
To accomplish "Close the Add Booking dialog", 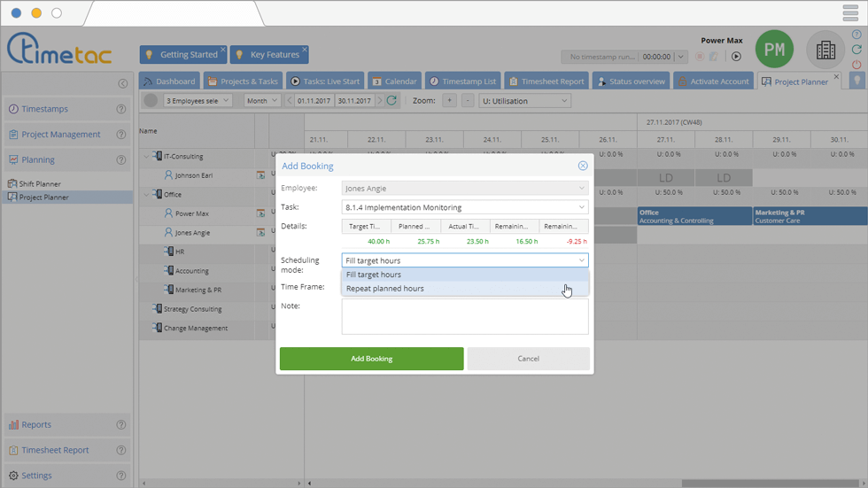I will (x=583, y=166).
